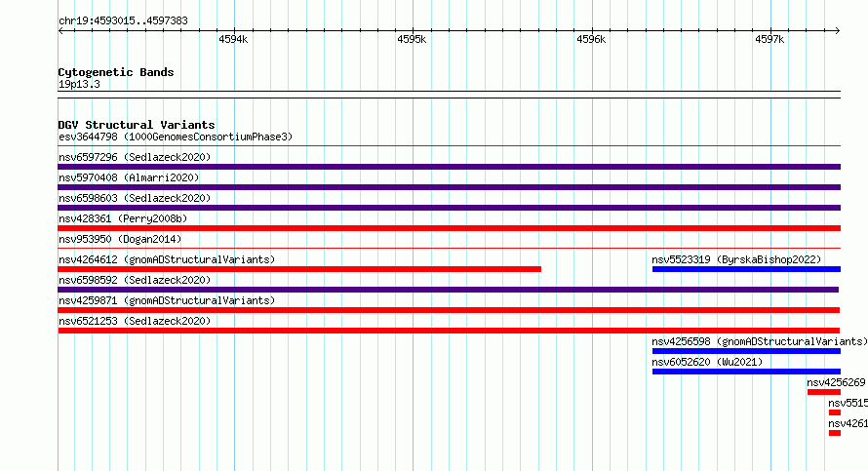Viewport: 868px width, 471px height.
Task: Open the nsv5970408 (Almarri2020) label
Action: 129,177
